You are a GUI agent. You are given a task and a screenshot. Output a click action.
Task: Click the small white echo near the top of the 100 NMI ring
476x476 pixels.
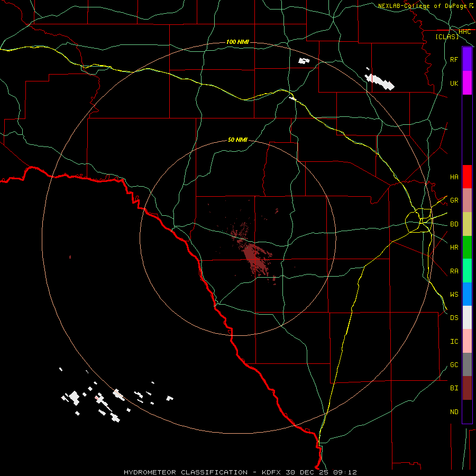tap(304, 61)
